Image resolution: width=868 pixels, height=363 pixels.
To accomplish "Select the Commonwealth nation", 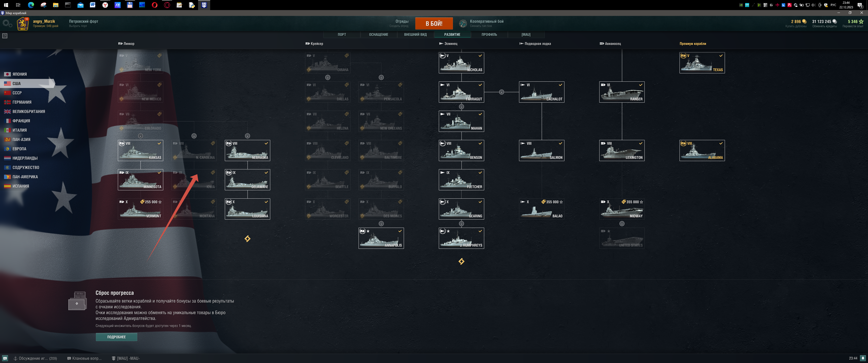I will 21,168.
